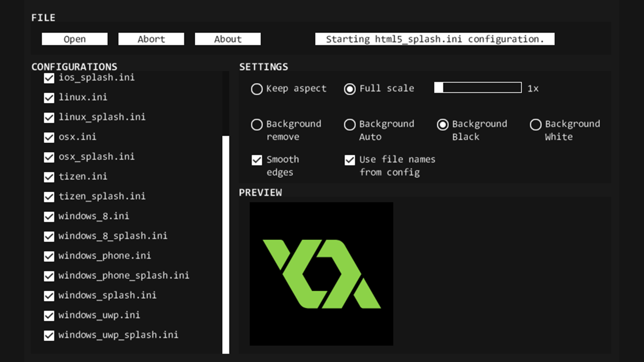Click the green logo preview image
This screenshot has width=644, height=362.
(x=321, y=274)
